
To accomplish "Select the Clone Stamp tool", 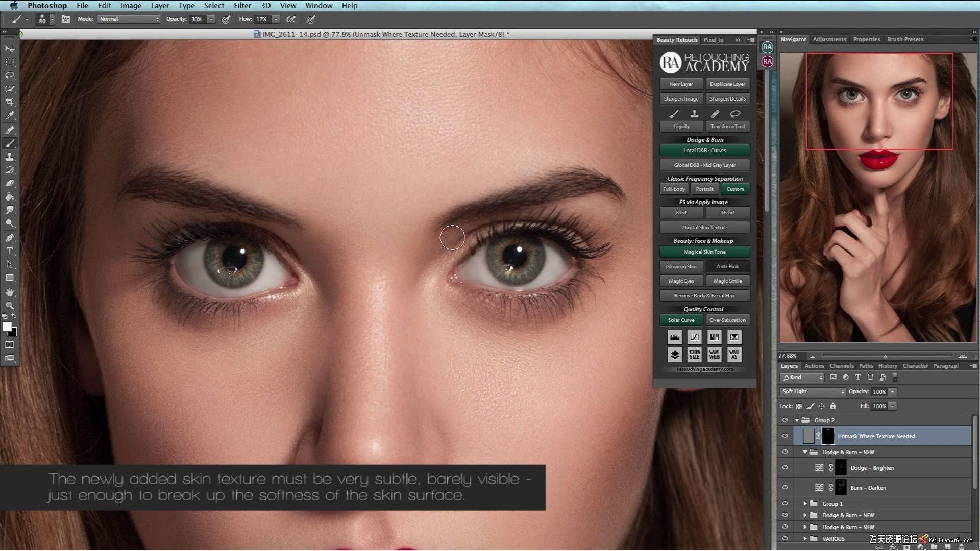I will pos(10,157).
